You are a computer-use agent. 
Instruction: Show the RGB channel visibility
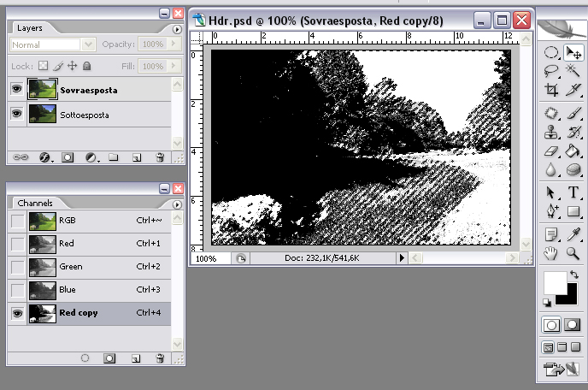(16, 221)
